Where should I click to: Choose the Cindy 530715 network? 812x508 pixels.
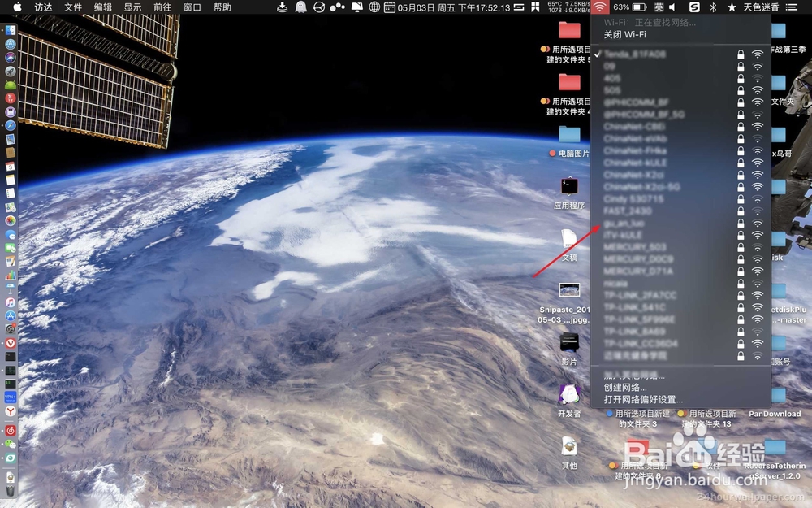point(680,198)
